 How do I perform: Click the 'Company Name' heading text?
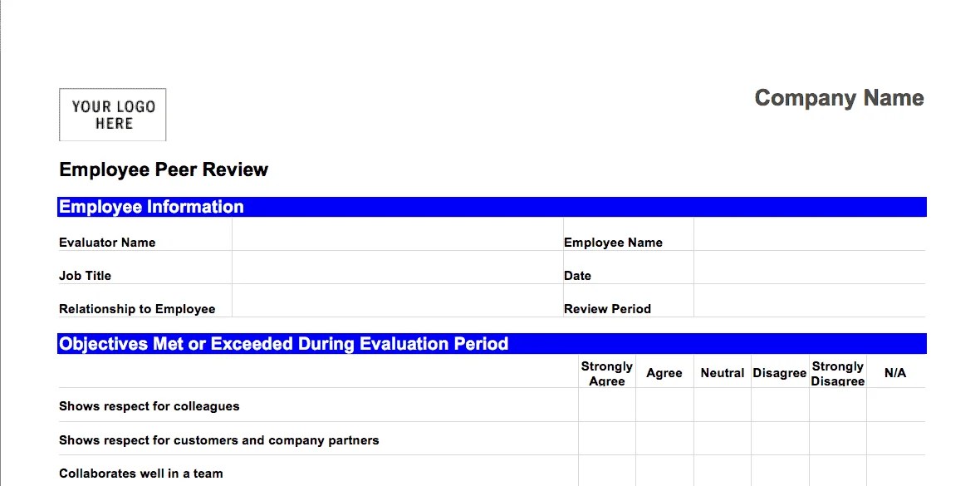click(x=838, y=98)
